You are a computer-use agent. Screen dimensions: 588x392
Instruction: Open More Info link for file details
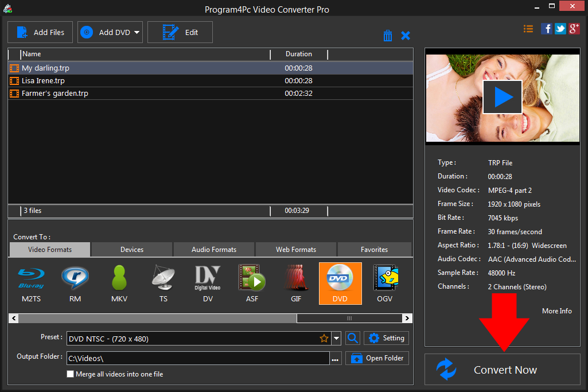556,311
